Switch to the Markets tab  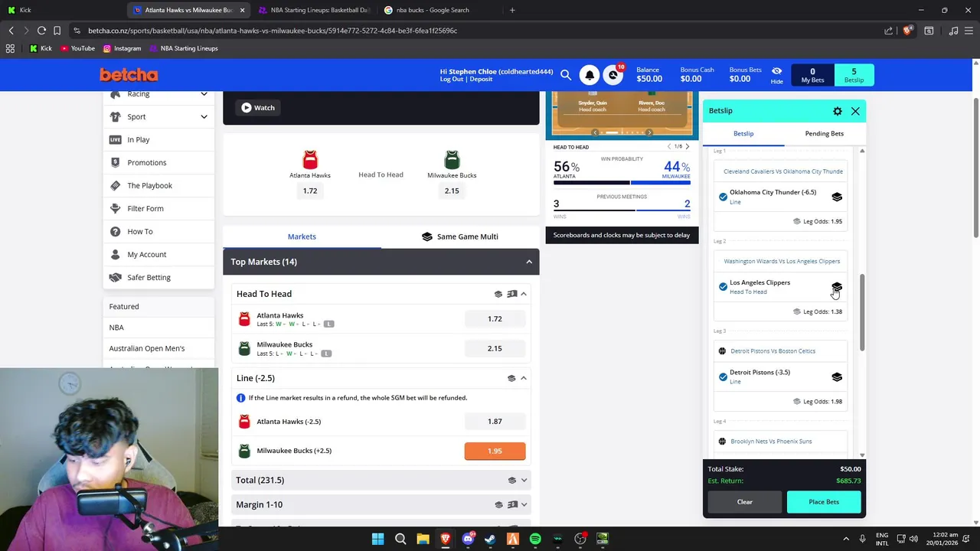point(302,236)
